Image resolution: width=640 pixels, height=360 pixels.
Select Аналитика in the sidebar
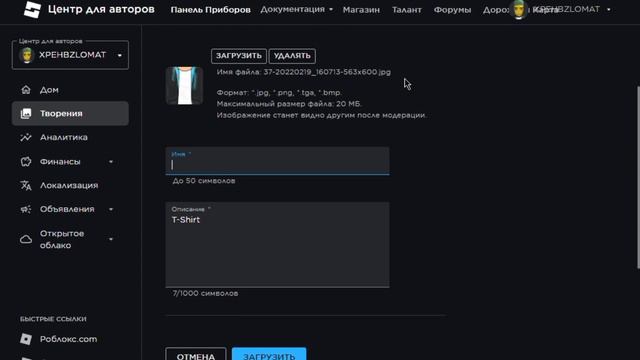70,138
